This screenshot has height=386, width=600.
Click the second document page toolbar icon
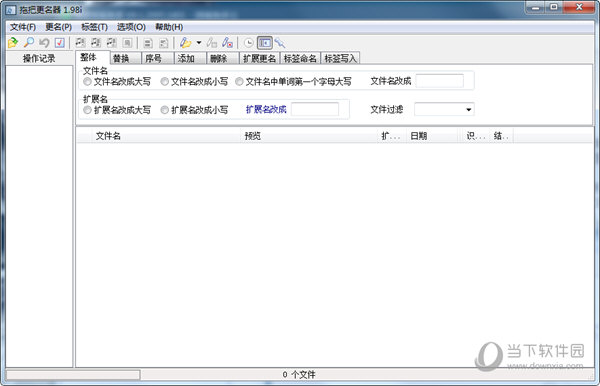click(163, 43)
